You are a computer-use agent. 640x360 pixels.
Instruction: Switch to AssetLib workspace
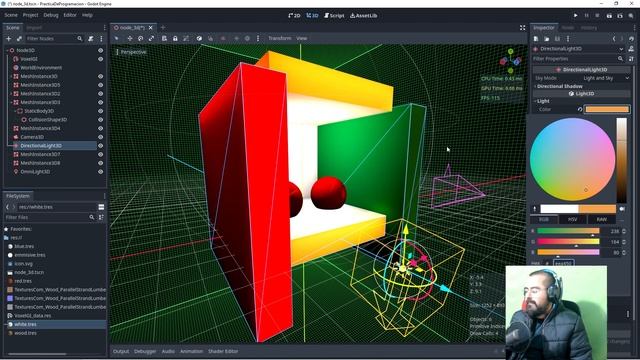click(x=363, y=16)
